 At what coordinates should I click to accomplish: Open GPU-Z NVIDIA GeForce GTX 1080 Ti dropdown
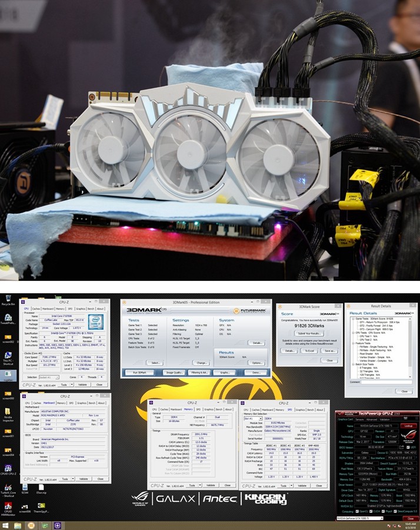360,518
